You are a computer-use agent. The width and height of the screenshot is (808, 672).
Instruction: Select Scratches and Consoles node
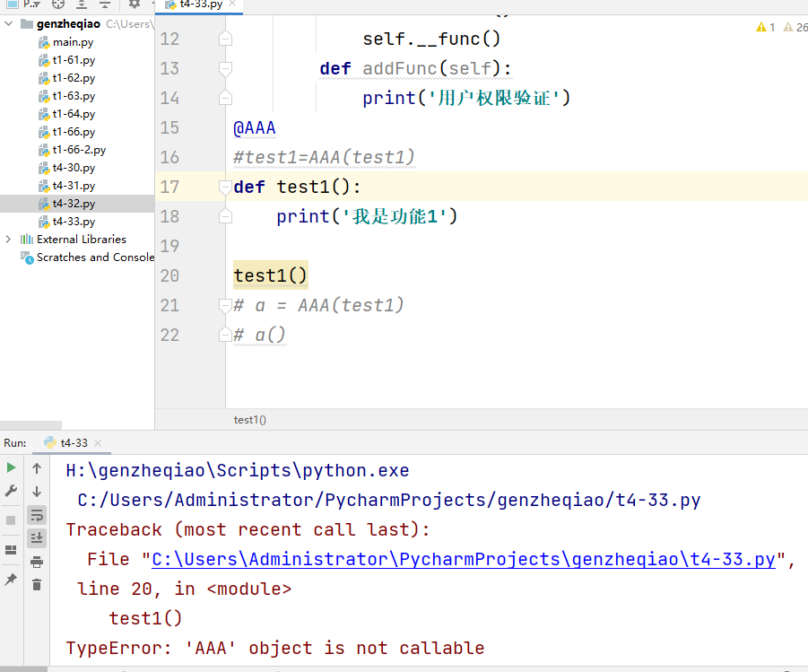point(95,257)
